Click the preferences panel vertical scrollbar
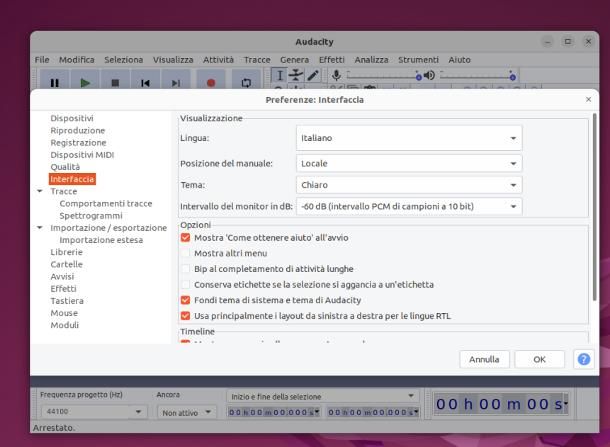The image size is (610, 447). [594, 206]
